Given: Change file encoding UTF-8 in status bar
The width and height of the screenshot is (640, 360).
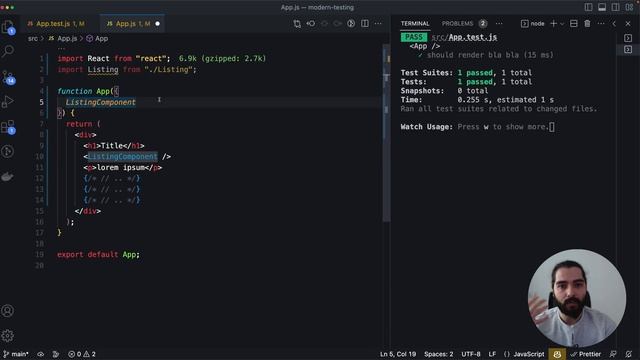Looking at the screenshot, I should pos(471,354).
